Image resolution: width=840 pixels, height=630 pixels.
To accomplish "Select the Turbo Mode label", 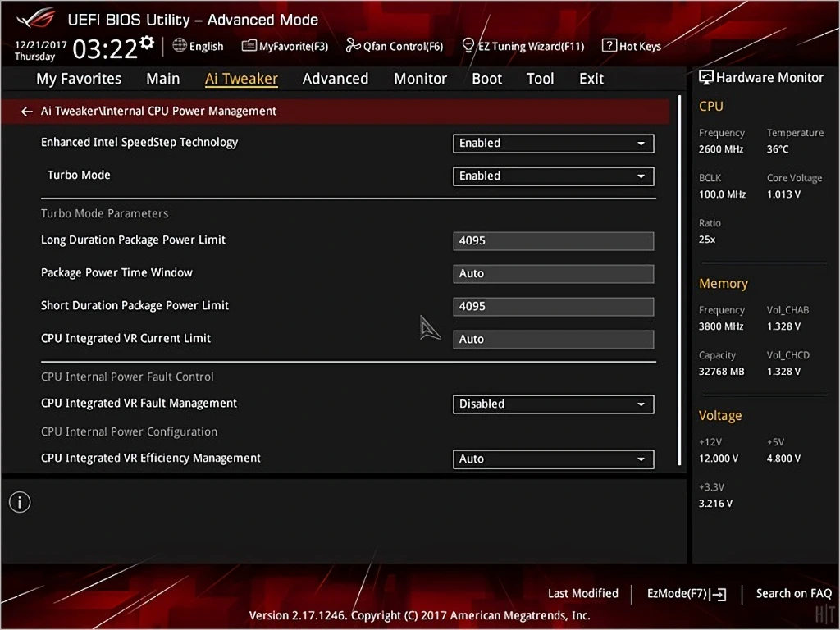I will pos(79,176).
